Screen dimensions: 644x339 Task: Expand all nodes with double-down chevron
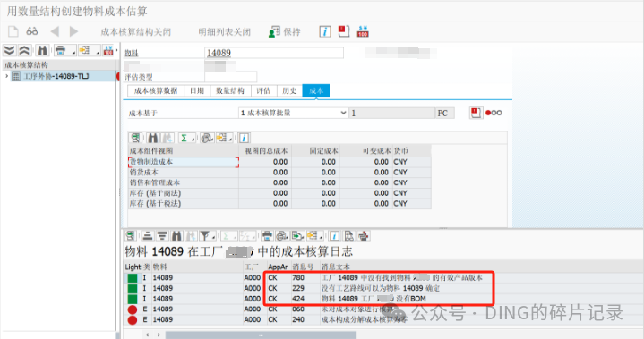9,50
